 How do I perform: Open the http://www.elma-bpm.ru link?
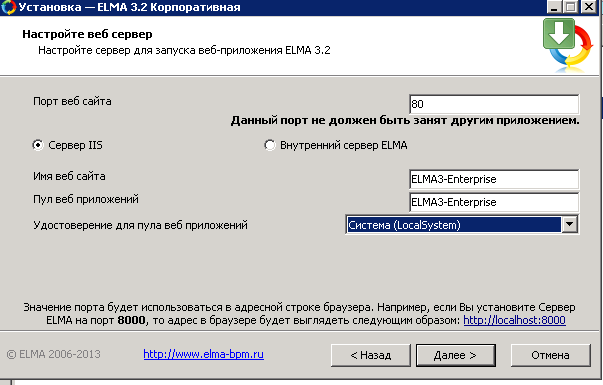pyautogui.click(x=203, y=354)
